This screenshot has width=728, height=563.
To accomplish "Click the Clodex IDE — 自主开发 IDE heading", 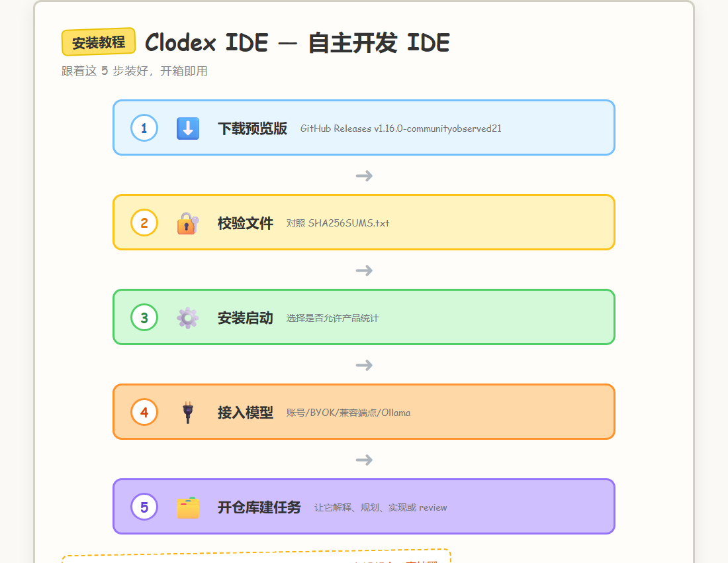I will pos(297,43).
